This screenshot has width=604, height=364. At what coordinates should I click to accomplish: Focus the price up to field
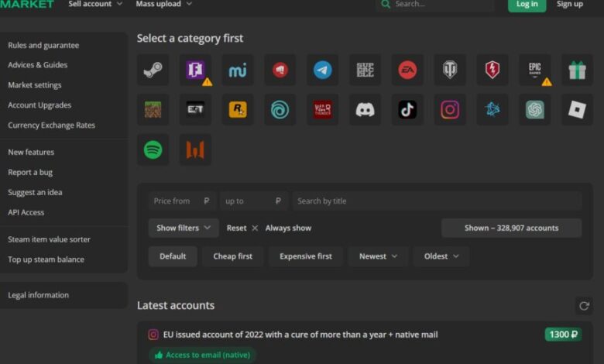[x=253, y=201]
